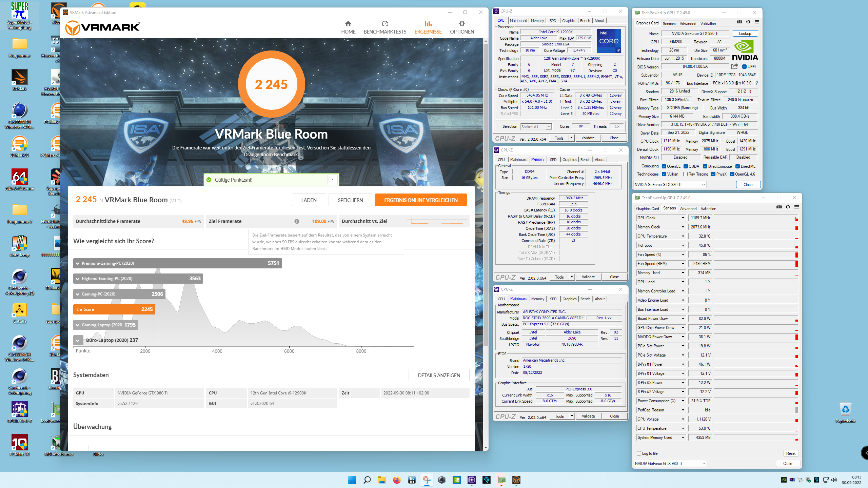Click Lookup button in GPU-Z
Image resolution: width=868 pixels, height=488 pixels.
[745, 34]
